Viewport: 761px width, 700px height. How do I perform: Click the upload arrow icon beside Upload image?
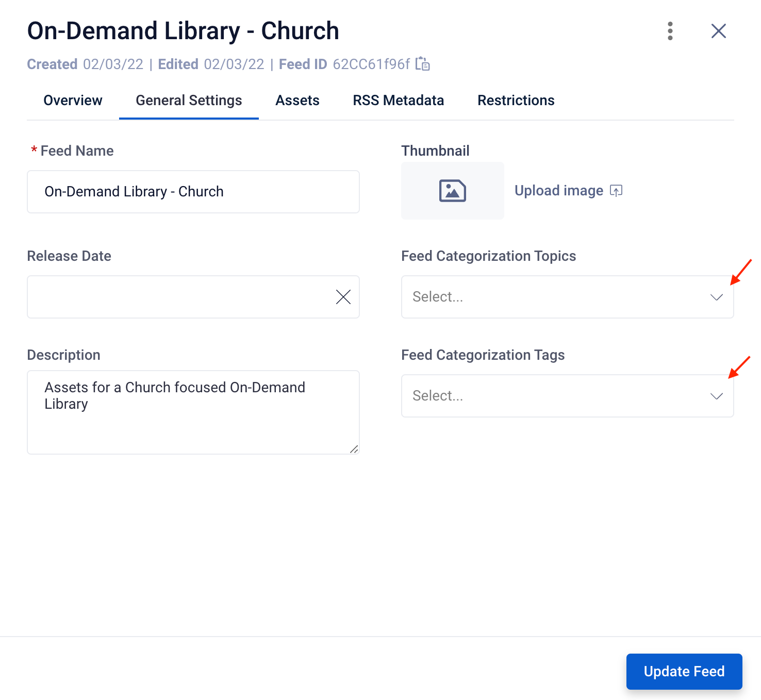pyautogui.click(x=616, y=191)
